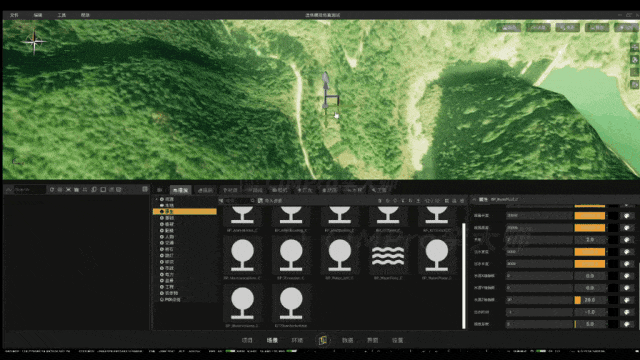Screen dimensions: 640x360
Task: Select the 交通 category in the asset tree
Action: [169, 243]
